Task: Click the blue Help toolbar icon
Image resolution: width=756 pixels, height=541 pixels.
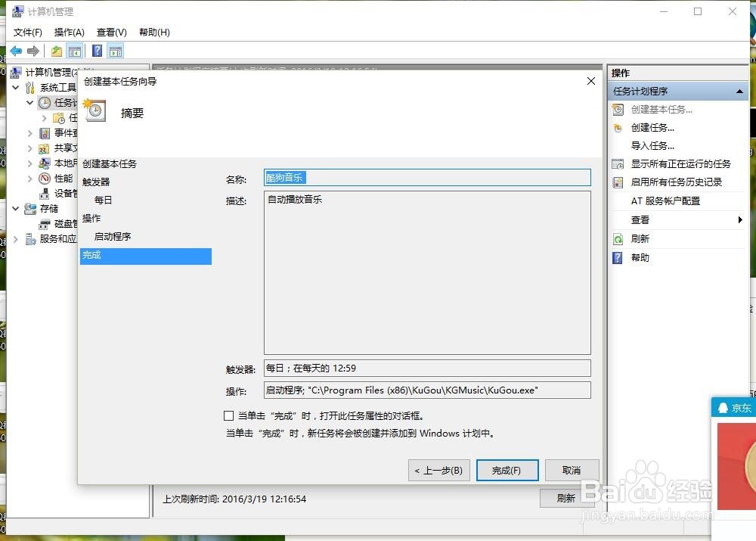Action: pyautogui.click(x=97, y=51)
